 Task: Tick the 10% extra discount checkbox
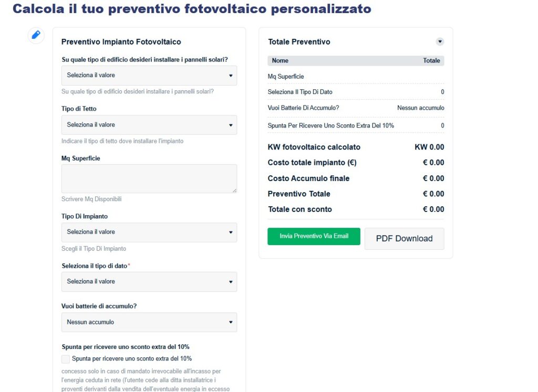[x=66, y=359]
